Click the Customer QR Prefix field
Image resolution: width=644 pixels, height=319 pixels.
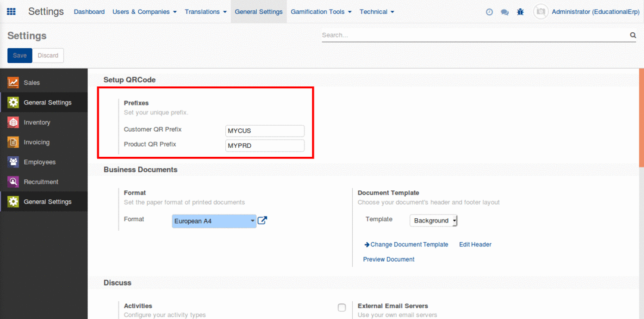265,131
